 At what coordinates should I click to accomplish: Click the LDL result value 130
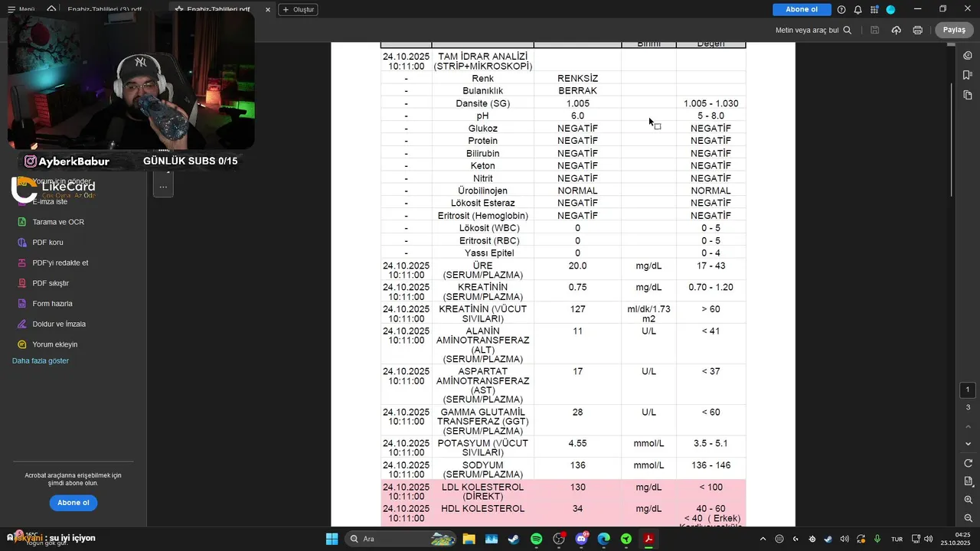click(577, 487)
